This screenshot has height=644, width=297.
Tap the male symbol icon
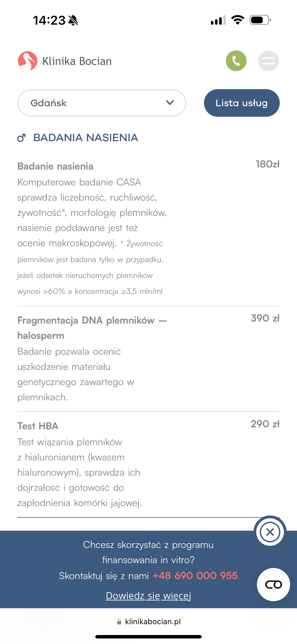tap(21, 138)
